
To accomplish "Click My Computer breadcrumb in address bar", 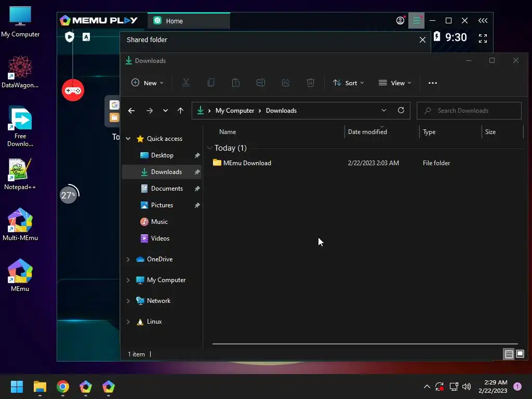I will 235,111.
